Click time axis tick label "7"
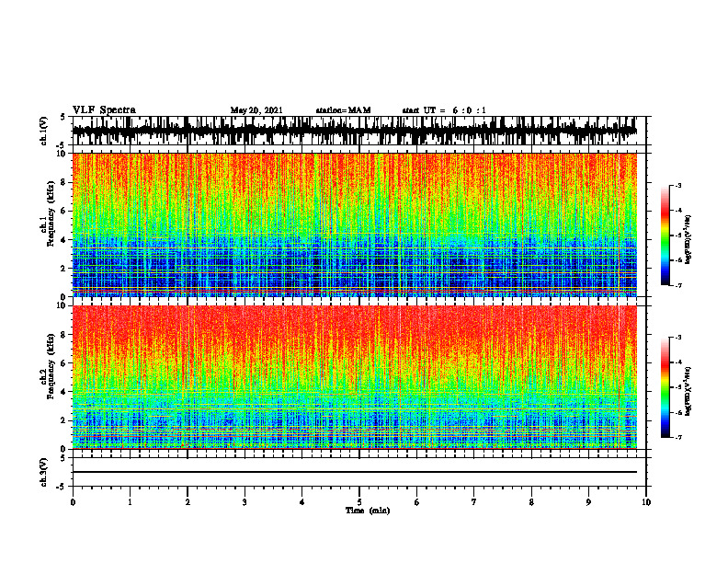728x563 pixels. point(474,502)
